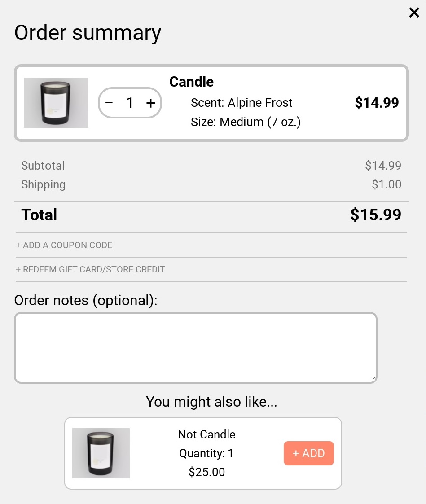426x504 pixels.
Task: Open the Not Candle suggested product image
Action: pos(101,453)
